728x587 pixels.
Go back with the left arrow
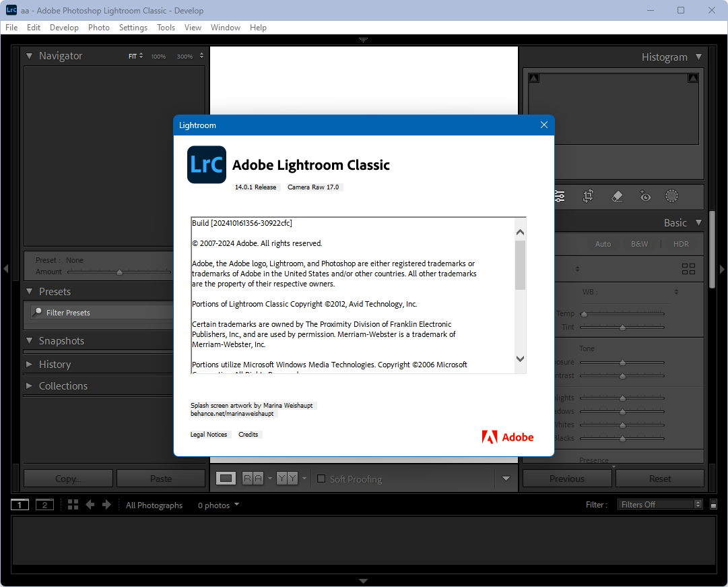click(x=90, y=505)
